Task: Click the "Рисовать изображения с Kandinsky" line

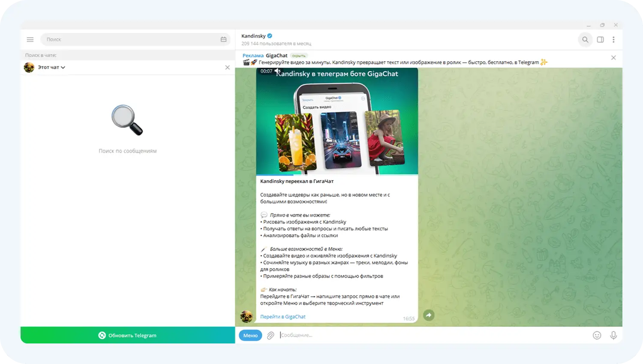Action: click(x=303, y=222)
